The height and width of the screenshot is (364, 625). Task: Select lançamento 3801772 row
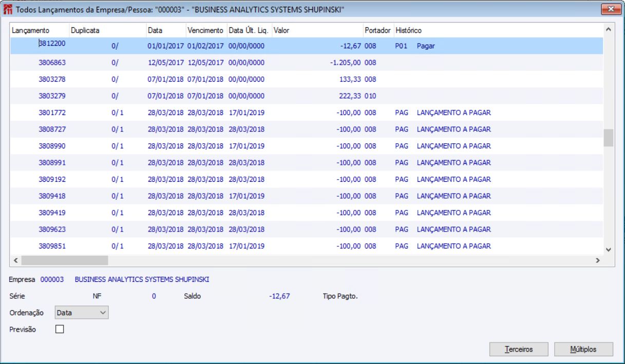(307, 112)
